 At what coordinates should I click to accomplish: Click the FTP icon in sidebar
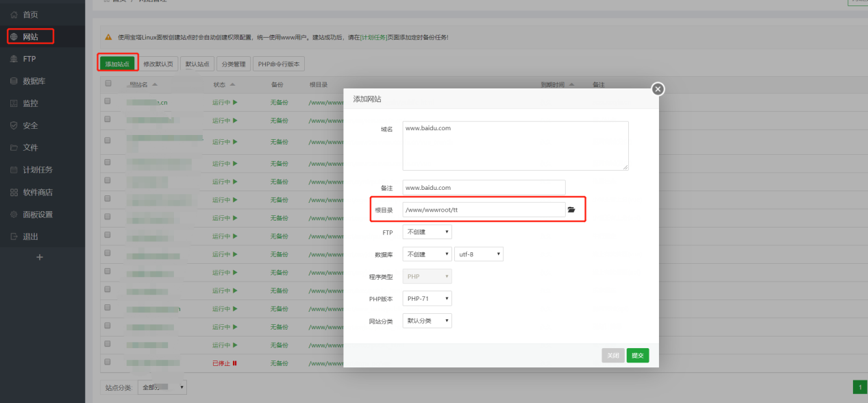[x=14, y=59]
